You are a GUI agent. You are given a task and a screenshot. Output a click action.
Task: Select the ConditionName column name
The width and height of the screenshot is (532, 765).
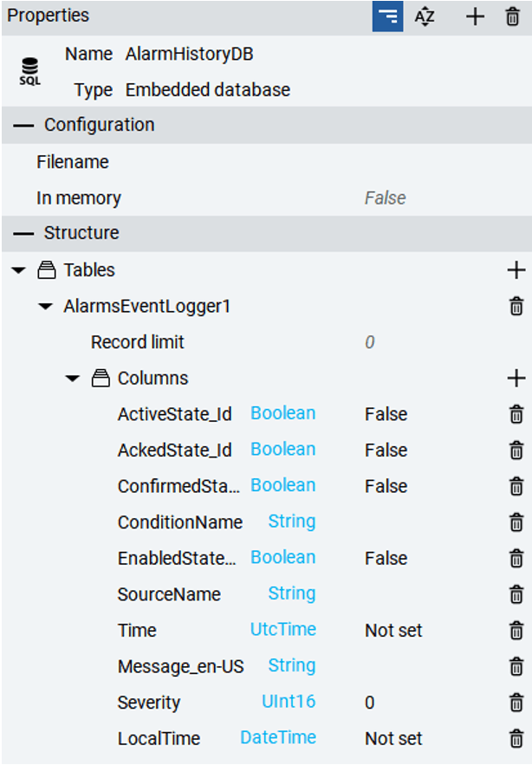click(x=180, y=522)
